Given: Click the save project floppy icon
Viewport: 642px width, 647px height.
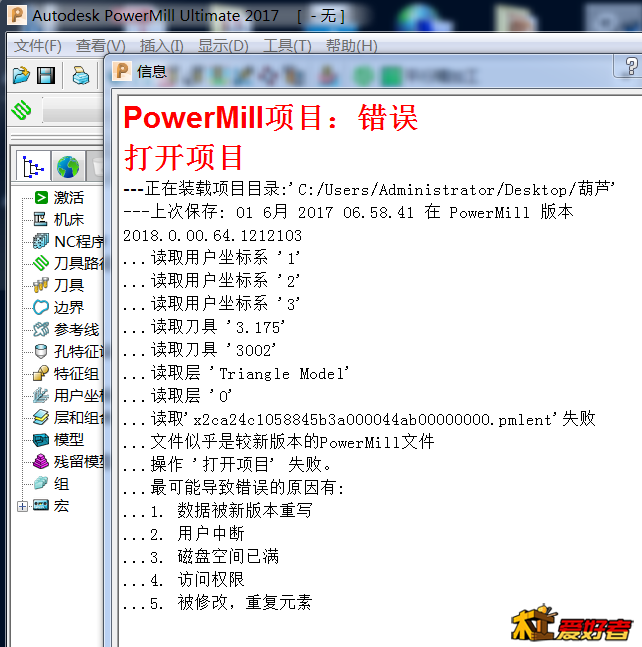Looking at the screenshot, I should (x=46, y=76).
